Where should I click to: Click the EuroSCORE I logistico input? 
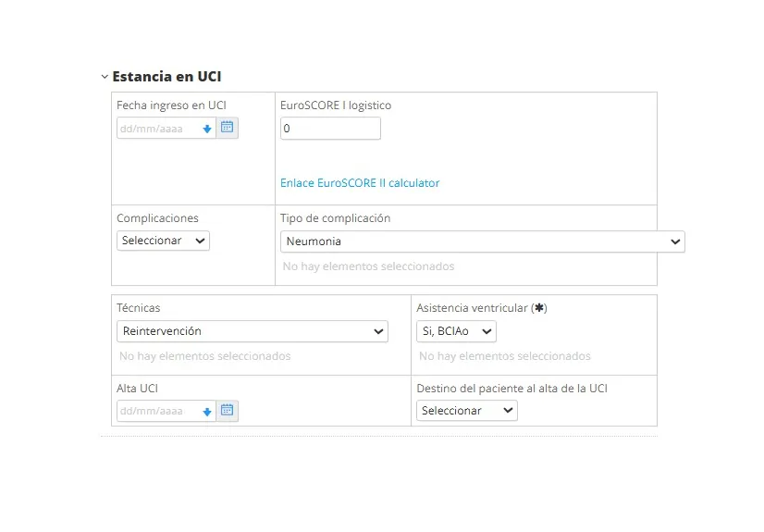click(330, 129)
